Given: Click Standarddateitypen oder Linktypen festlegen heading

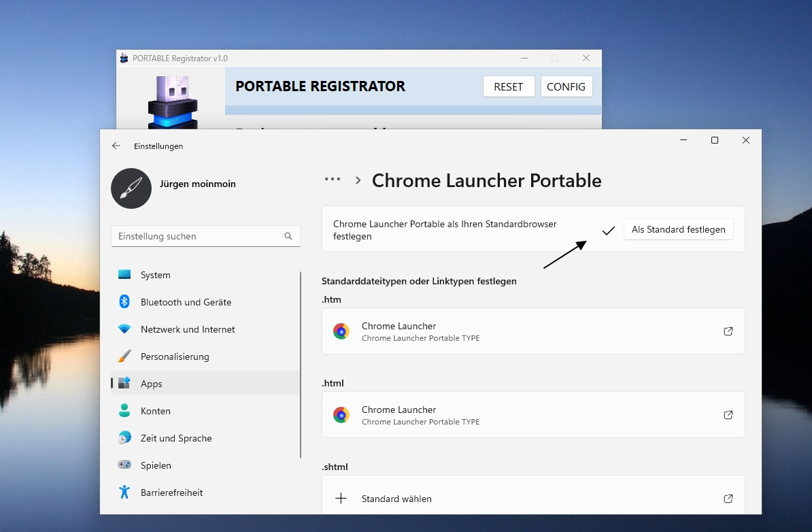Looking at the screenshot, I should [x=419, y=281].
